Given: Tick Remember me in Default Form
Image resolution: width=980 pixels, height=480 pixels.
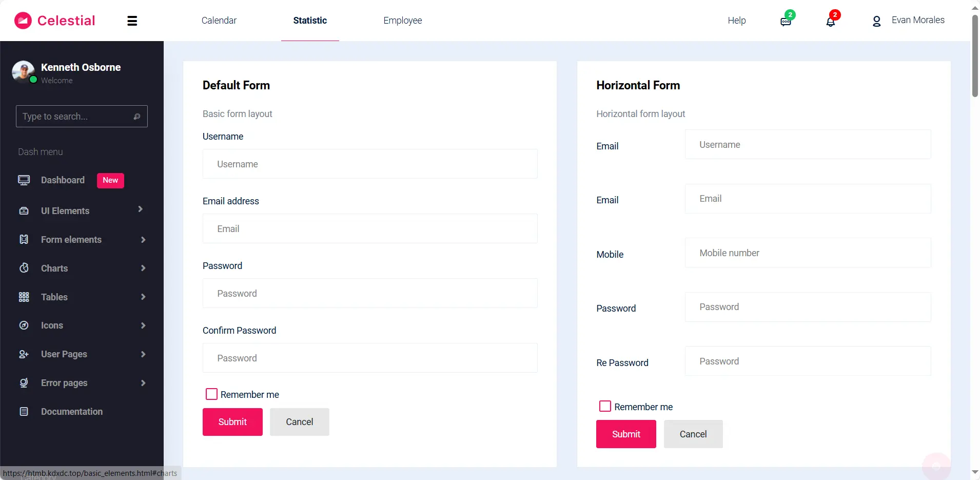Looking at the screenshot, I should pyautogui.click(x=211, y=394).
